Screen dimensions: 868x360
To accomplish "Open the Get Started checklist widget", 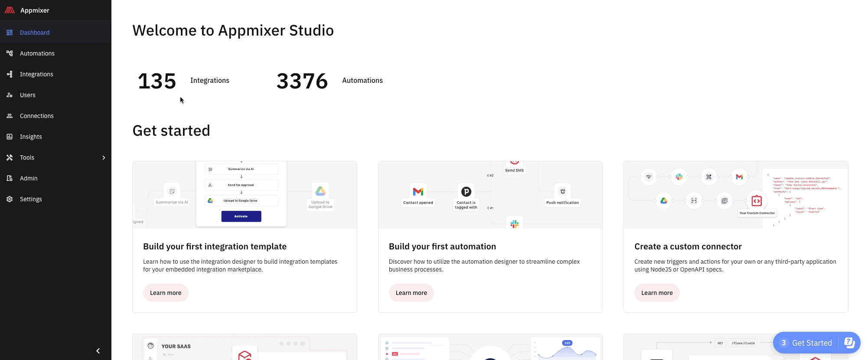I will tap(807, 343).
